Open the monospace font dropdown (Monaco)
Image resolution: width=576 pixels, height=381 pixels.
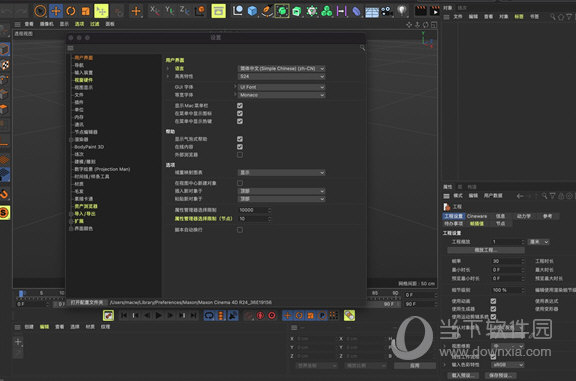point(281,95)
